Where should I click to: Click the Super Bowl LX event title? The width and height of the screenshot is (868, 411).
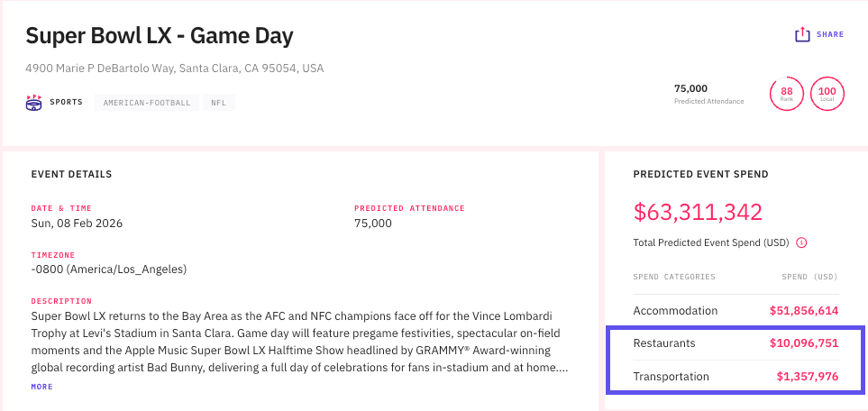click(160, 35)
